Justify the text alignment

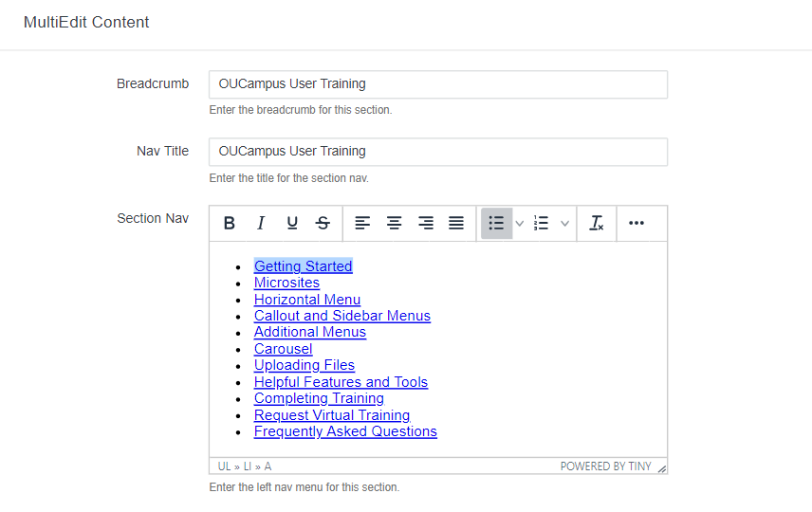point(456,224)
